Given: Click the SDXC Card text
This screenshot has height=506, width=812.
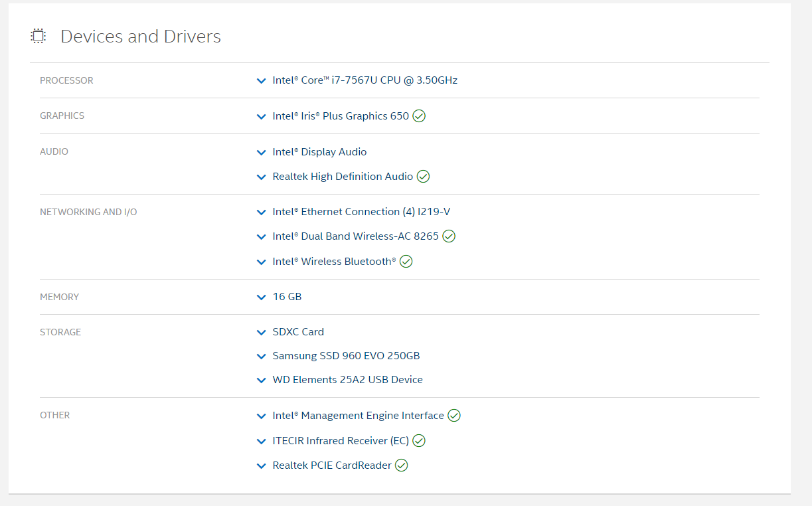Looking at the screenshot, I should 298,332.
